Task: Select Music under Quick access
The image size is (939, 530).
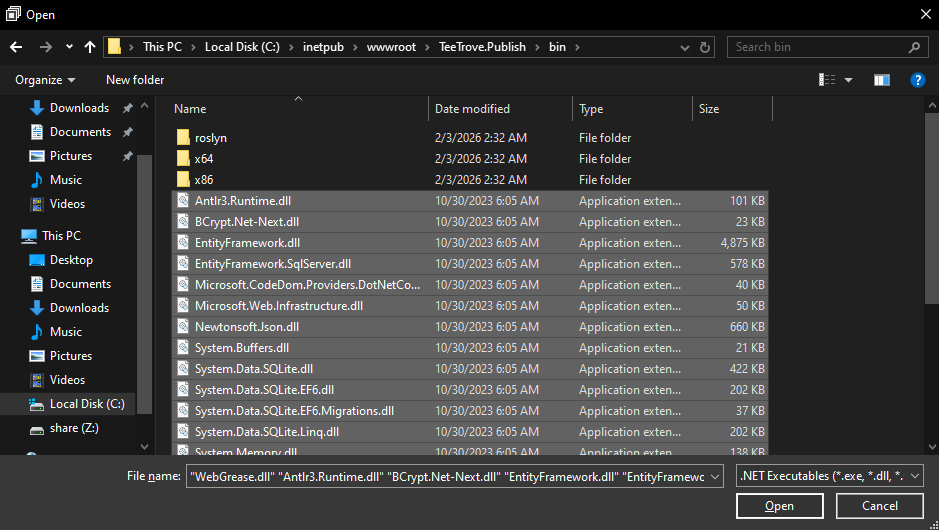Action: click(66, 180)
